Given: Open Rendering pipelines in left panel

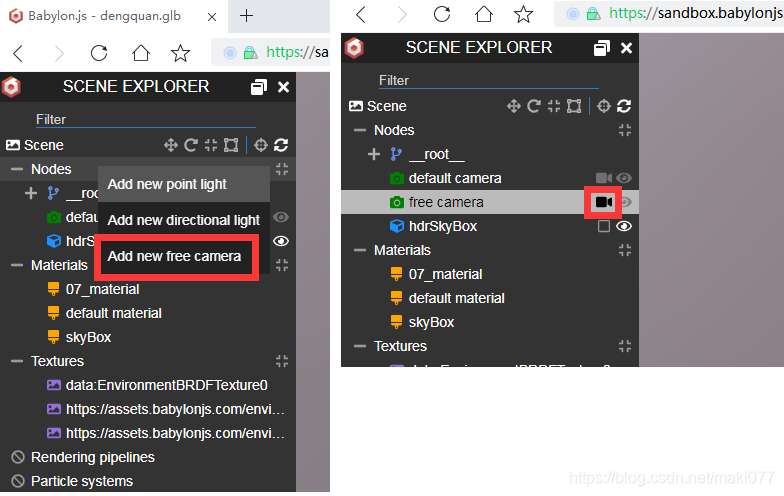Looking at the screenshot, I should coord(92,457).
